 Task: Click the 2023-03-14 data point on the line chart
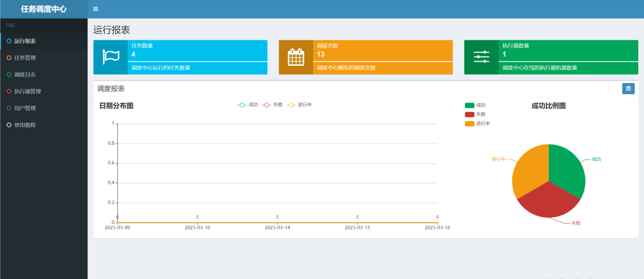277,223
